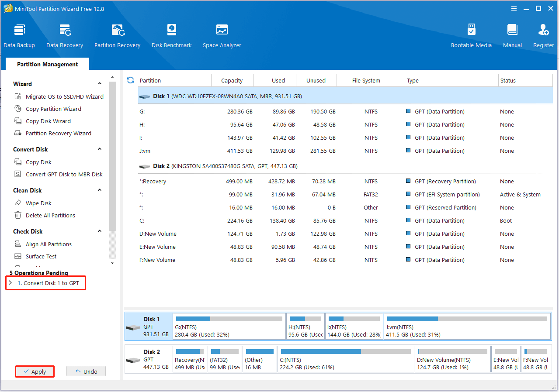Click Migrate OS to SSD/HD Wizard icon
559x392 pixels.
[x=18, y=96]
